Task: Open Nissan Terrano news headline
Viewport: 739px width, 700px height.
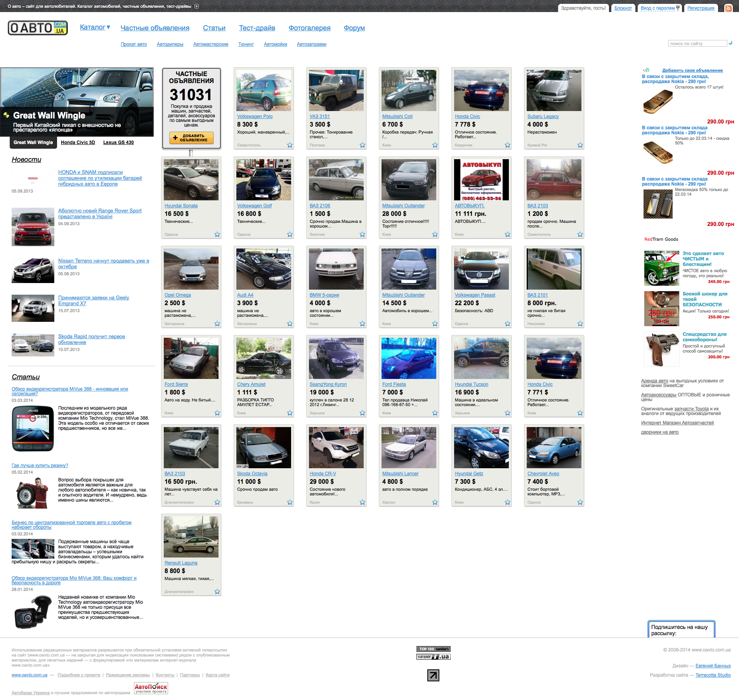Action: [104, 264]
